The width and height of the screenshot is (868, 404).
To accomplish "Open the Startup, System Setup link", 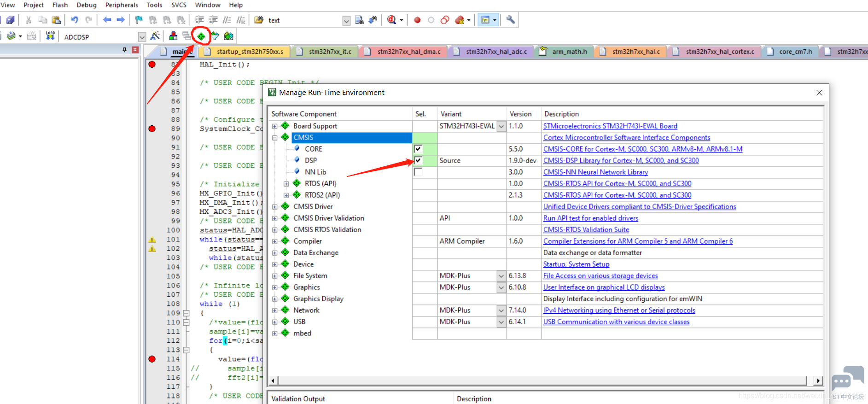I will click(x=576, y=264).
